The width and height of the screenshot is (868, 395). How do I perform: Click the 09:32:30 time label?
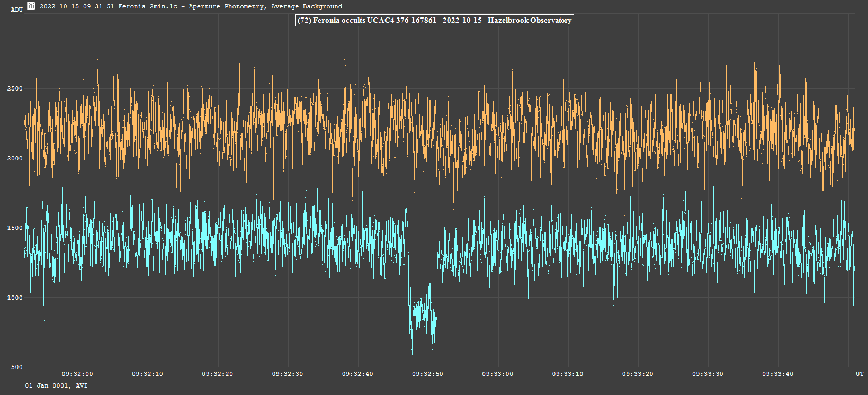(288, 374)
